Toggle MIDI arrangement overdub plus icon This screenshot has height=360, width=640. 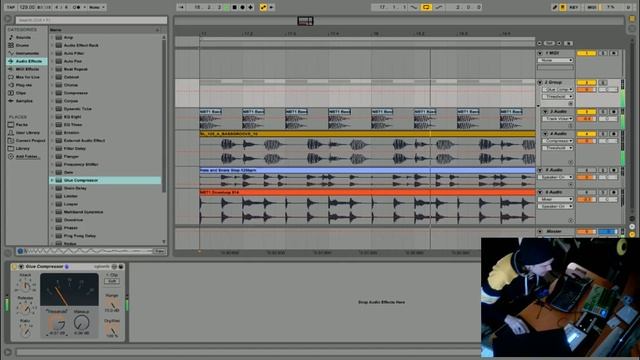(250, 7)
